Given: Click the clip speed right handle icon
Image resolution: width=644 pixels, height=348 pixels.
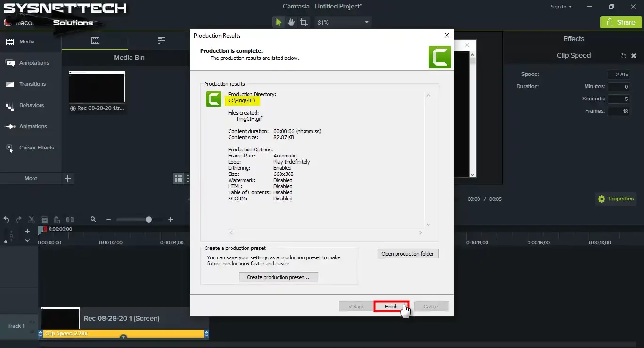Looking at the screenshot, I should (206, 333).
